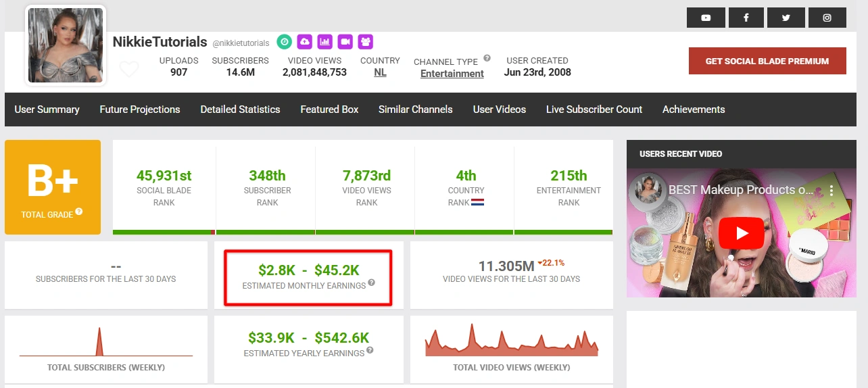This screenshot has width=868, height=388.
Task: Click the 348th subscriber rank
Action: pos(267,176)
